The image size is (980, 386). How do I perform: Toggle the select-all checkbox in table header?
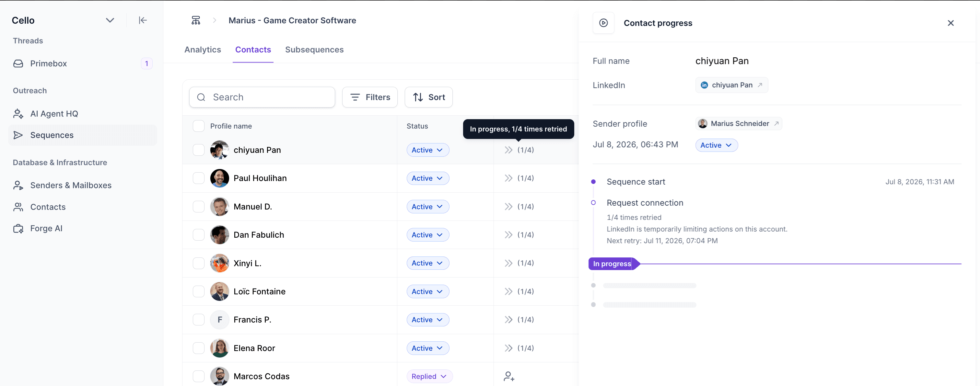point(199,126)
